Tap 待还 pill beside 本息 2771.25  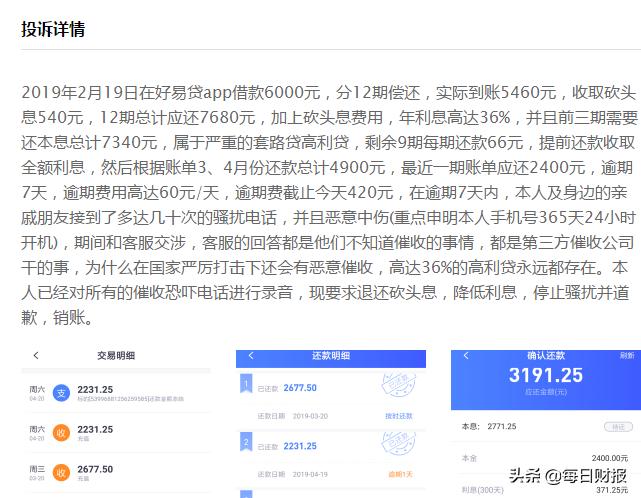tap(618, 427)
